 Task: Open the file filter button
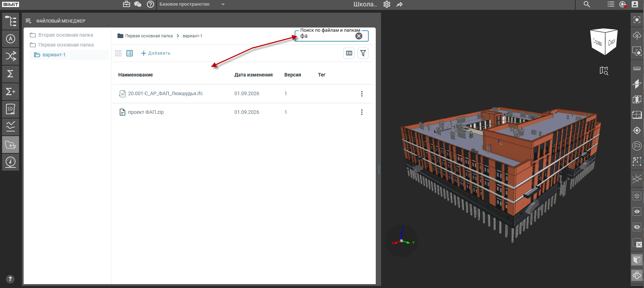coord(363,53)
